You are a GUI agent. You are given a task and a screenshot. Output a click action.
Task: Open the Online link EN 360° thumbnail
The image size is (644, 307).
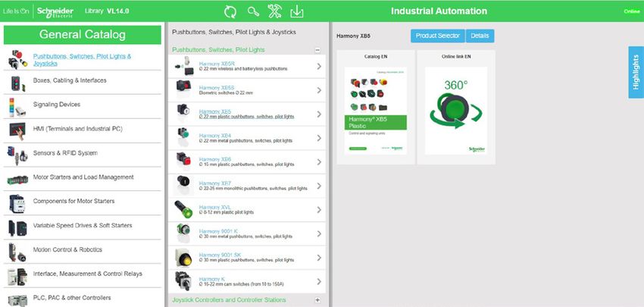pyautogui.click(x=456, y=111)
